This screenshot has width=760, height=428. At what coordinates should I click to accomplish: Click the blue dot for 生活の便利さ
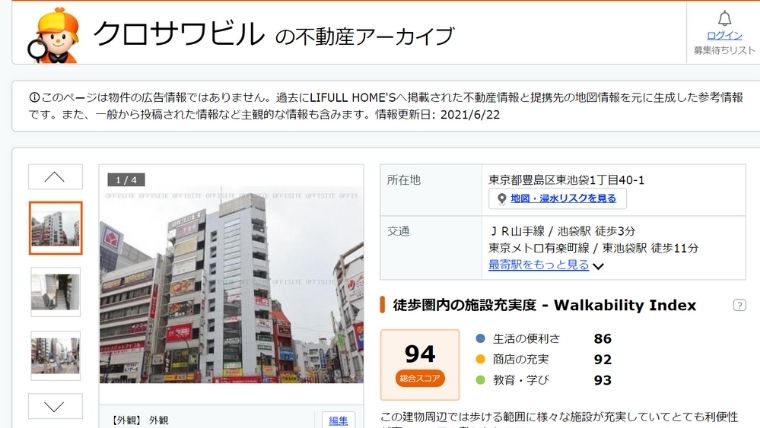(x=480, y=338)
